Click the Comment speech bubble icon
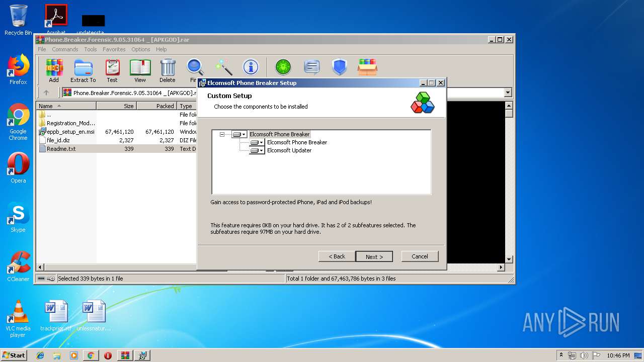The width and height of the screenshot is (644, 362). click(x=312, y=67)
